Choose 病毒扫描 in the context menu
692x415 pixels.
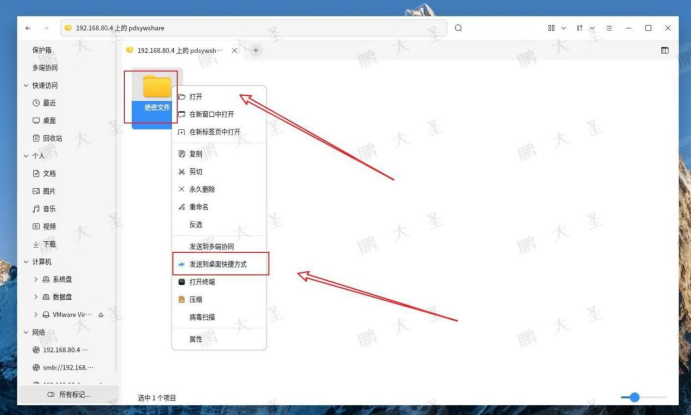click(219, 317)
